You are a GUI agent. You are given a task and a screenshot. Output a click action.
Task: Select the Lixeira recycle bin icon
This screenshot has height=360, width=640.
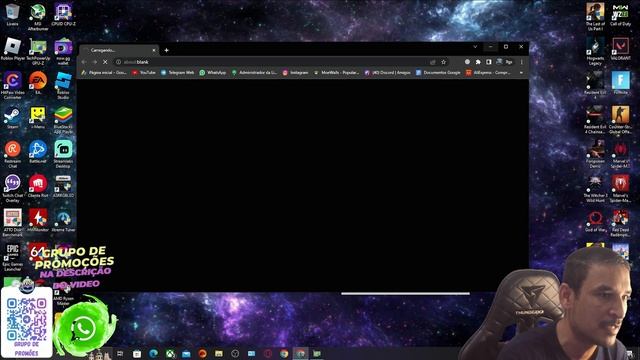(x=12, y=15)
